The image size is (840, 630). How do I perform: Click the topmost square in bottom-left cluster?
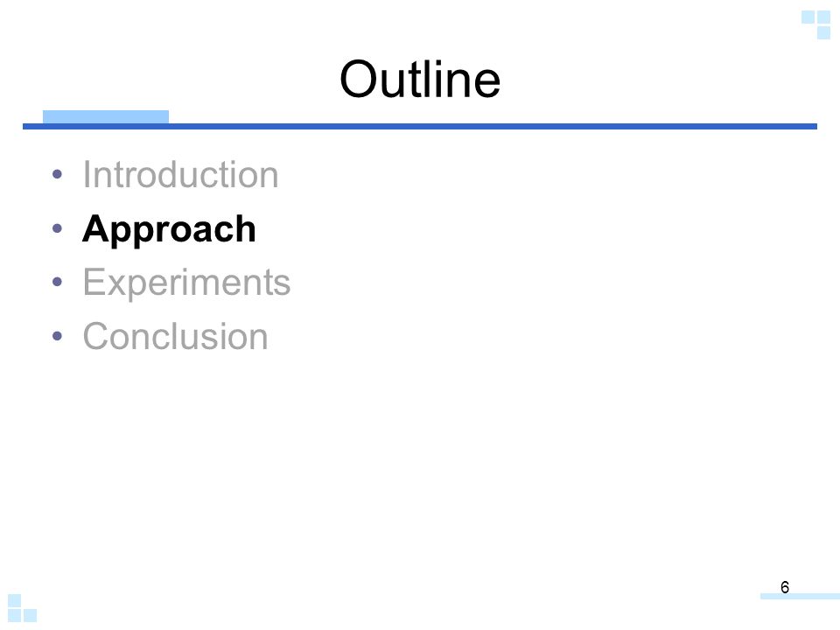coord(15,600)
